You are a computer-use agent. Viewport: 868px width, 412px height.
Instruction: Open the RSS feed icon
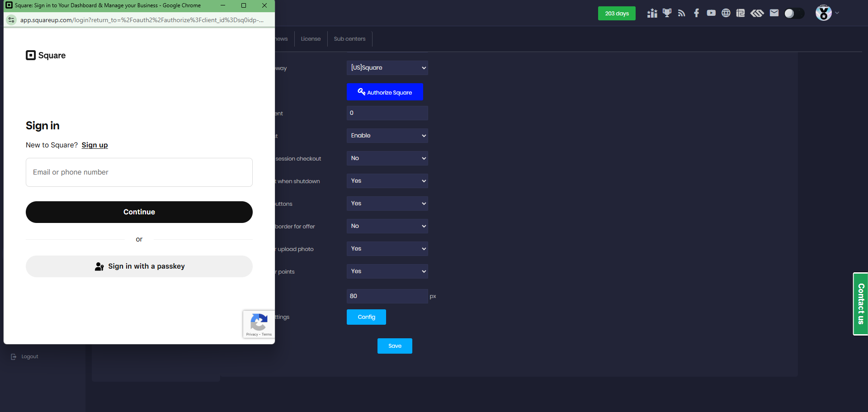(682, 13)
